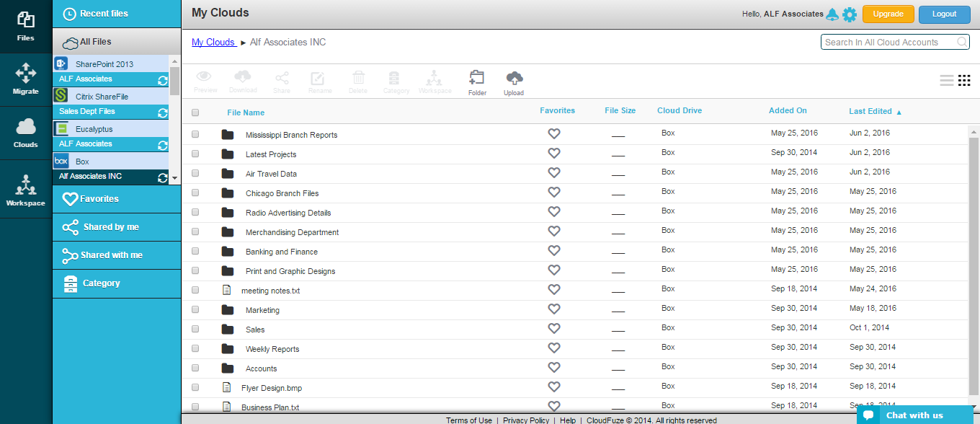The height and width of the screenshot is (424, 980).
Task: Toggle the select-all checkbox in the header row
Action: point(195,114)
